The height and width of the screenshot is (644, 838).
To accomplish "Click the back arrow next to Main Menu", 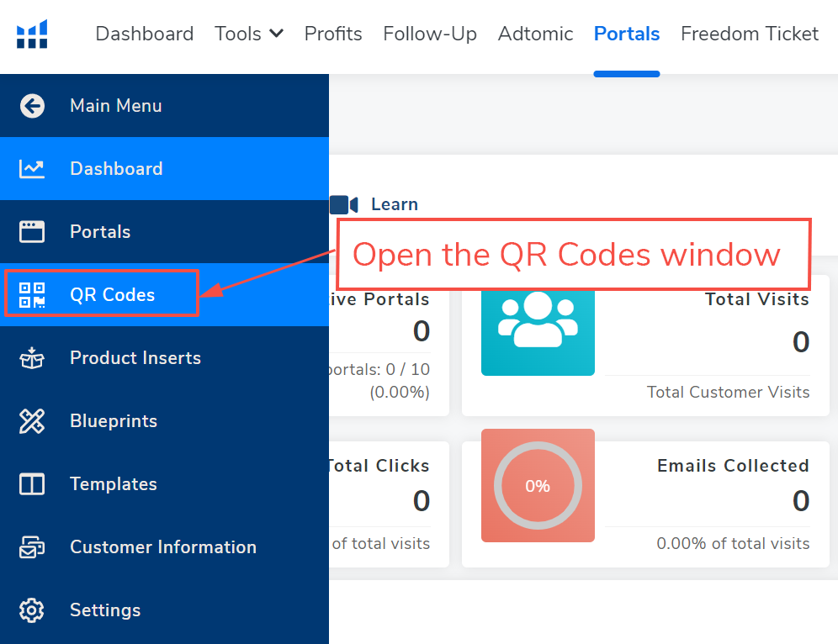I will [x=31, y=106].
